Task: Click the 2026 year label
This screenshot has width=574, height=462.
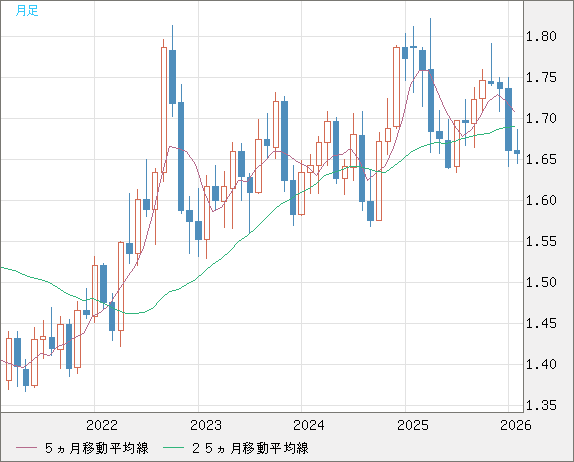Action: 515,425
